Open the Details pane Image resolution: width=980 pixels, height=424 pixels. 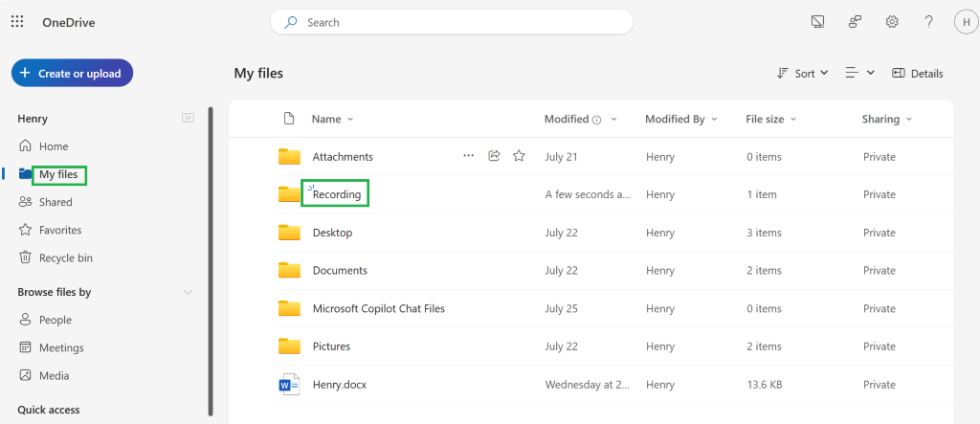coord(918,73)
